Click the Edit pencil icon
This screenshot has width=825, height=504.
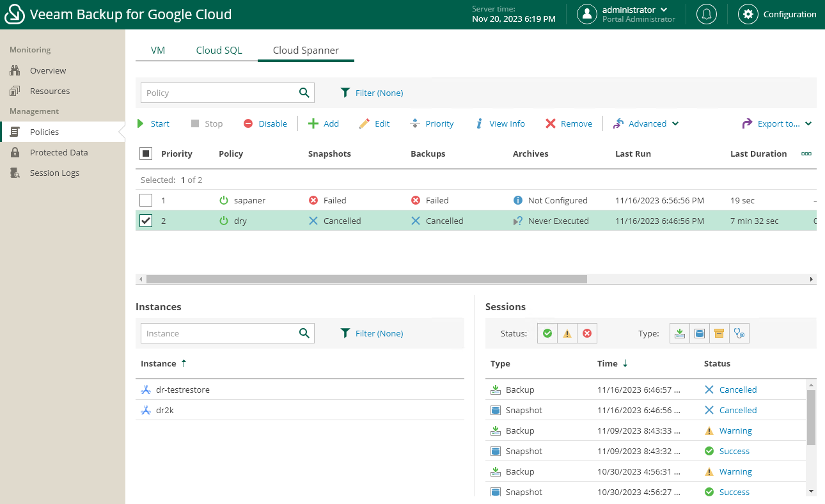click(365, 123)
